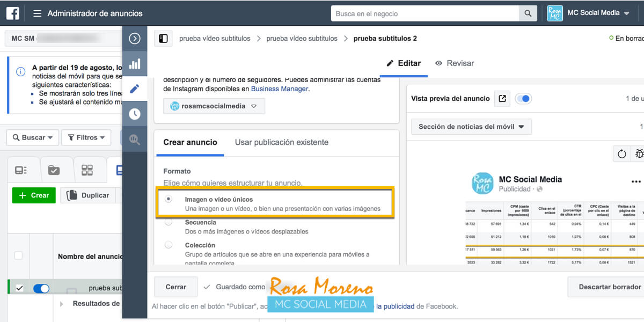Choose the Secuencia format radio option
Screen dimensions: 644x322
(169, 222)
